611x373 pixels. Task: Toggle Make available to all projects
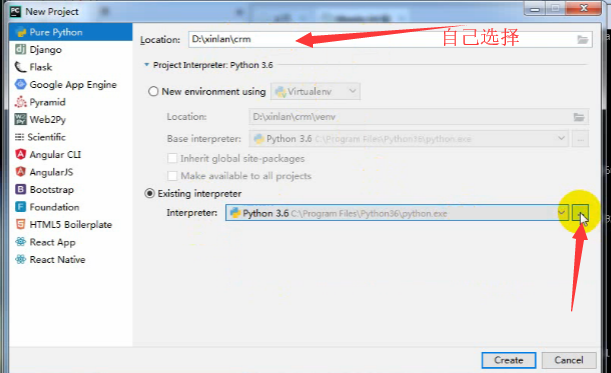tap(172, 176)
